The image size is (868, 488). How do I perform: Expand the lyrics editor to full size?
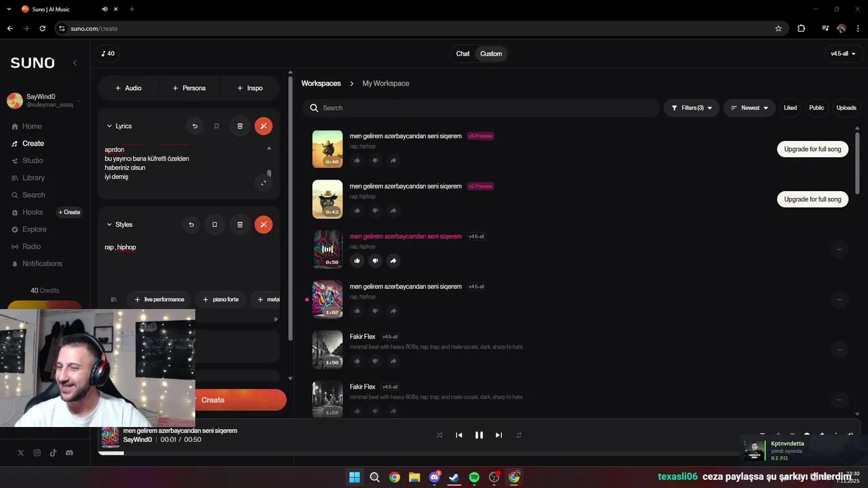(263, 183)
